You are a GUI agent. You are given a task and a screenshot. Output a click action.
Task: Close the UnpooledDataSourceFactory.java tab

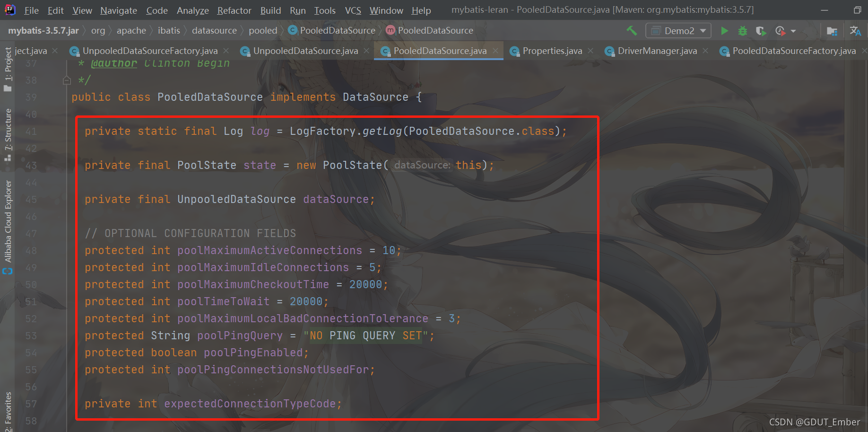[226, 51]
